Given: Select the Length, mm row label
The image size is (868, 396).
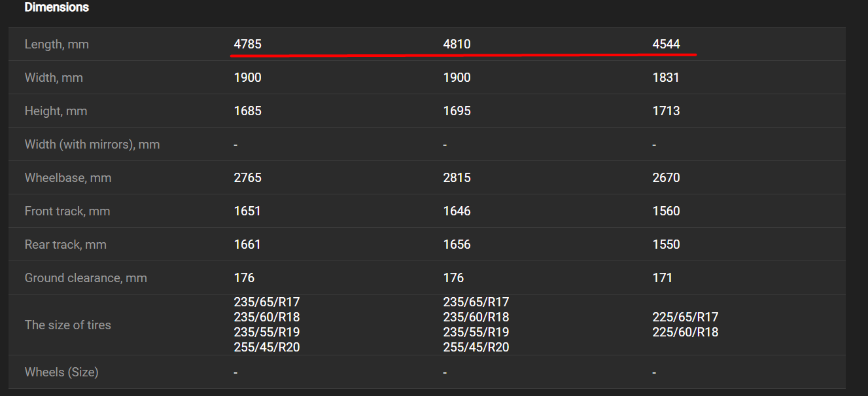Looking at the screenshot, I should 56,45.
